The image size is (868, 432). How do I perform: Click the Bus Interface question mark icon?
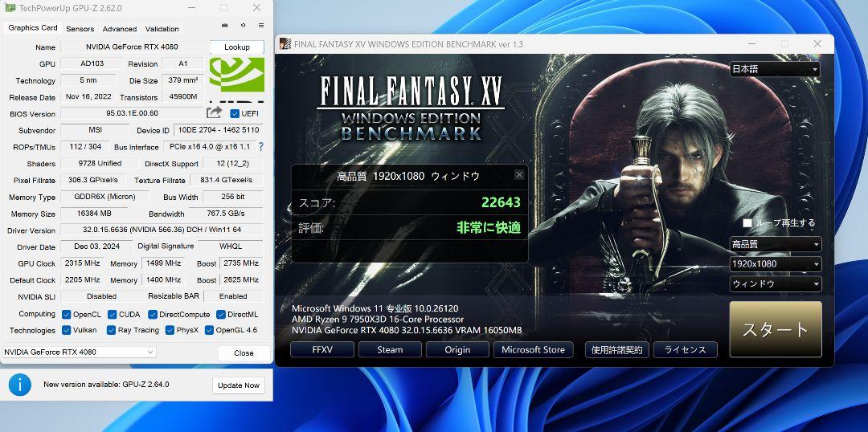[261, 147]
